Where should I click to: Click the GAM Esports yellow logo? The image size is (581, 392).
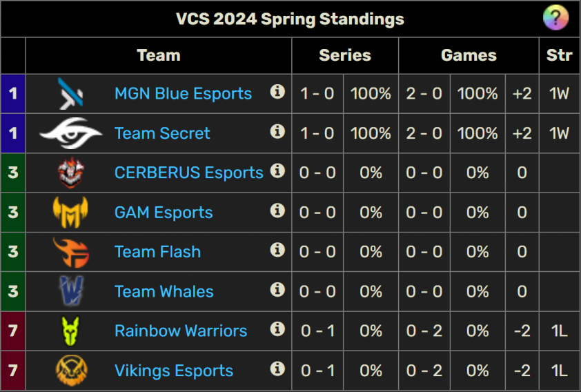(x=70, y=213)
